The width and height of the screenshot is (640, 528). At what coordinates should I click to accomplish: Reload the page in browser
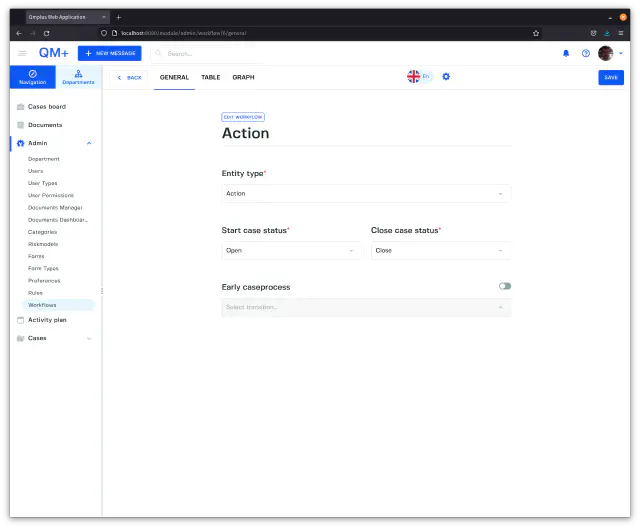(x=47, y=33)
